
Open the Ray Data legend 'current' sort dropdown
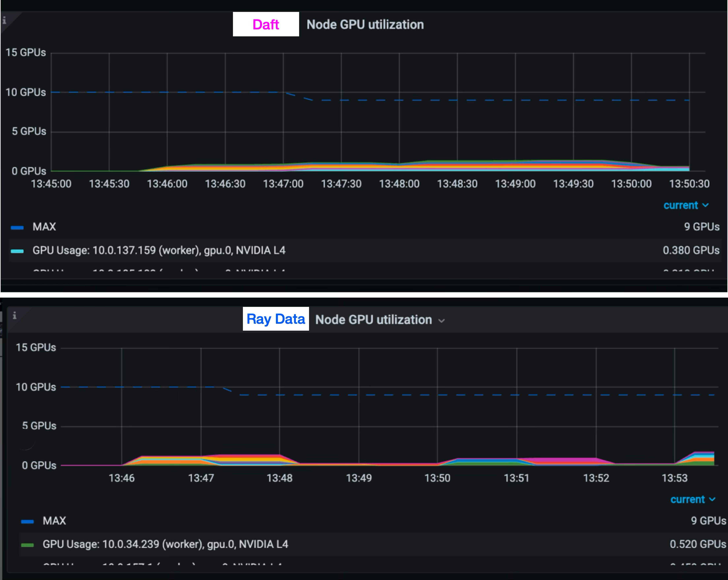pos(693,500)
